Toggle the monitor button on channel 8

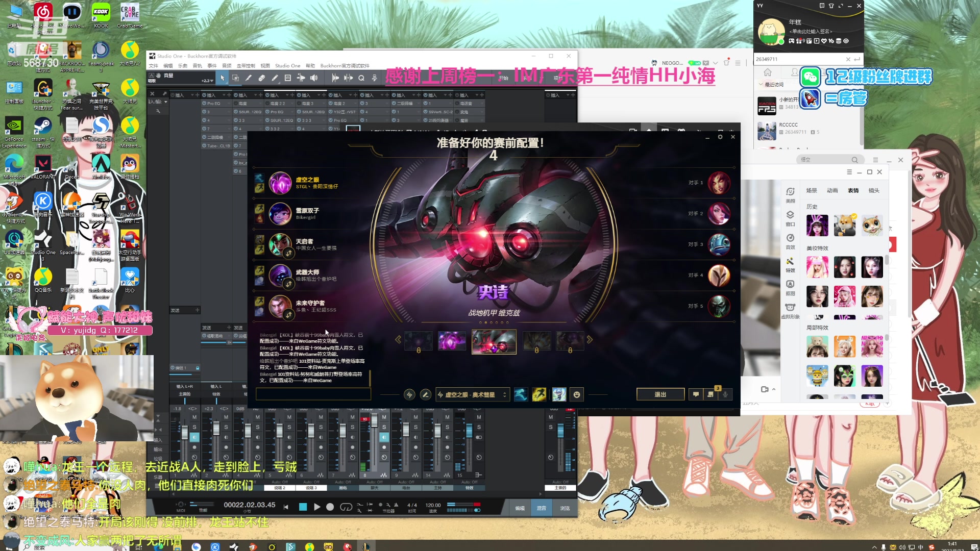coord(384,437)
